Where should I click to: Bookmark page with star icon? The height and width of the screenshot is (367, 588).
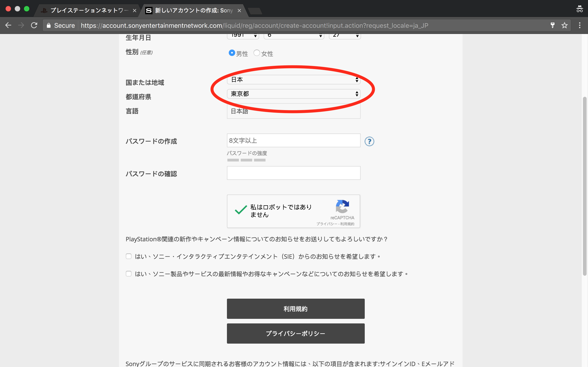coord(564,25)
